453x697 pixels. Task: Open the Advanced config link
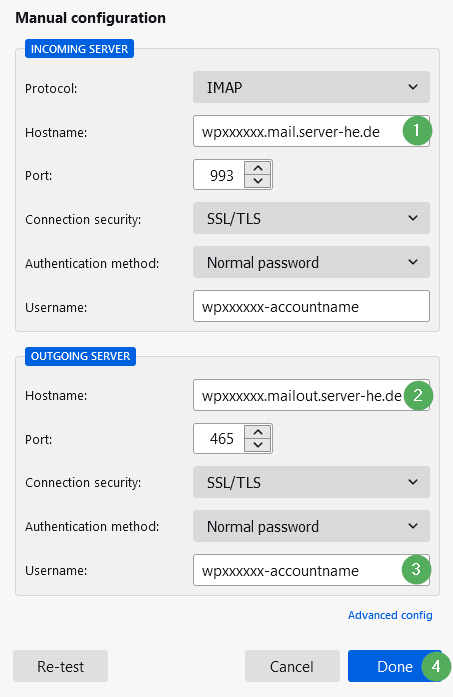tap(390, 615)
